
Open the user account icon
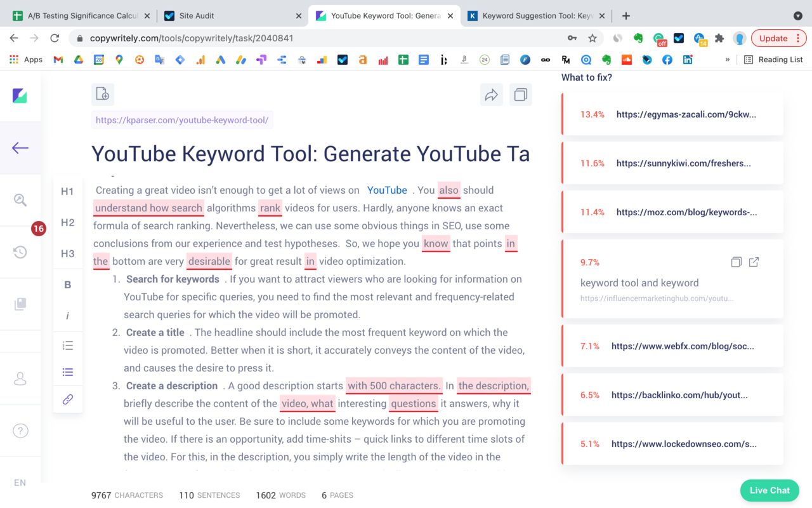pyautogui.click(x=20, y=378)
